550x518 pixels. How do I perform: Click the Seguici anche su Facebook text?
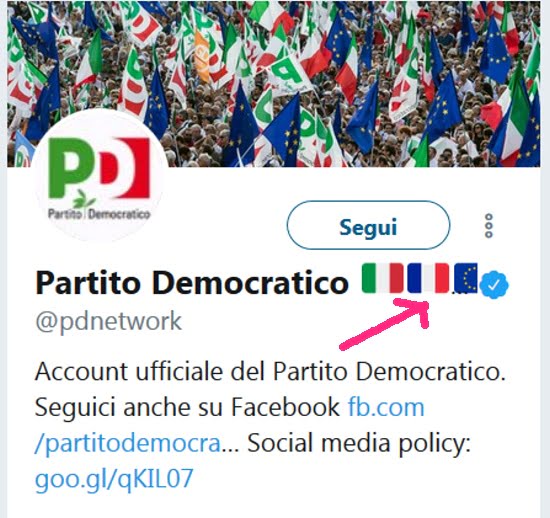187,407
